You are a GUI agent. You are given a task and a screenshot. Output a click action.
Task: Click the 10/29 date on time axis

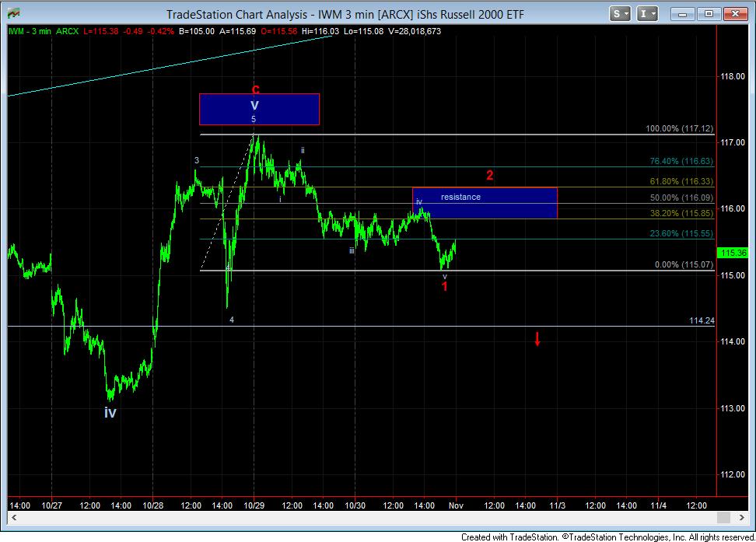pos(254,505)
